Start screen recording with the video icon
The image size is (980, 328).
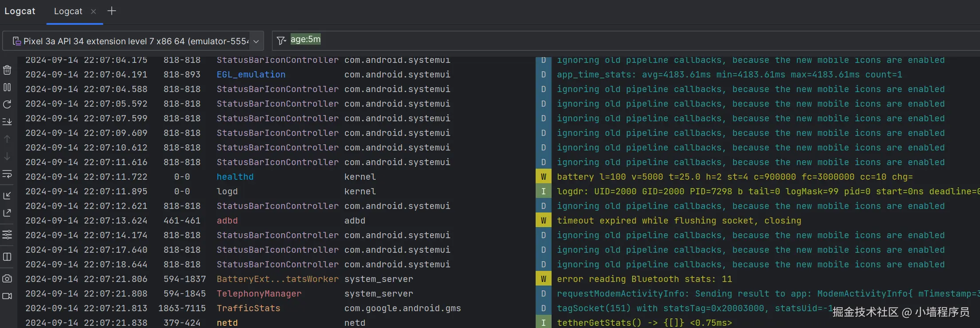click(7, 296)
